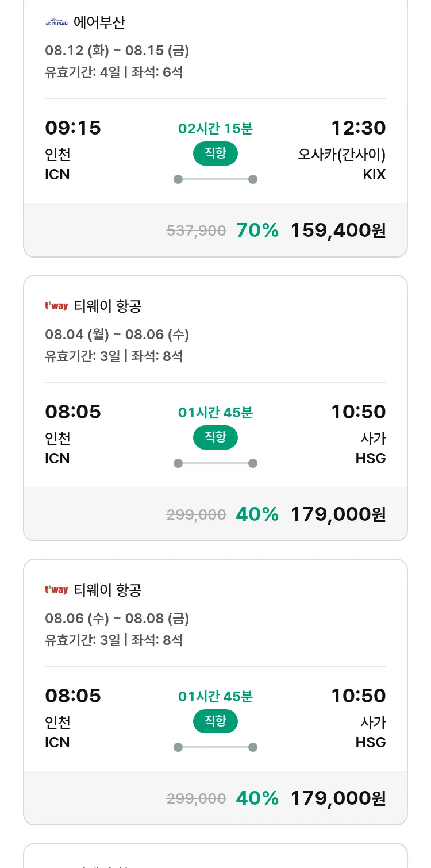The height and width of the screenshot is (868, 431).
Task: Click the 에어부산 airline name
Action: (99, 23)
